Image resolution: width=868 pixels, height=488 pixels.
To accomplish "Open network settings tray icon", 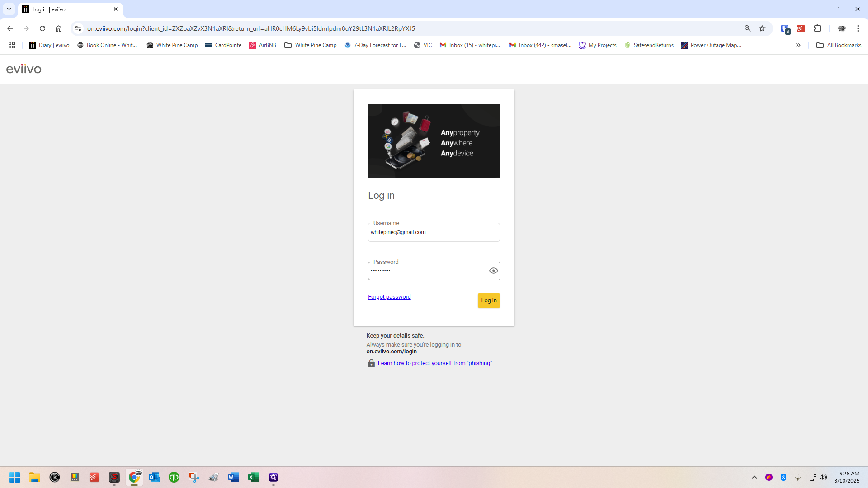I will pyautogui.click(x=812, y=477).
